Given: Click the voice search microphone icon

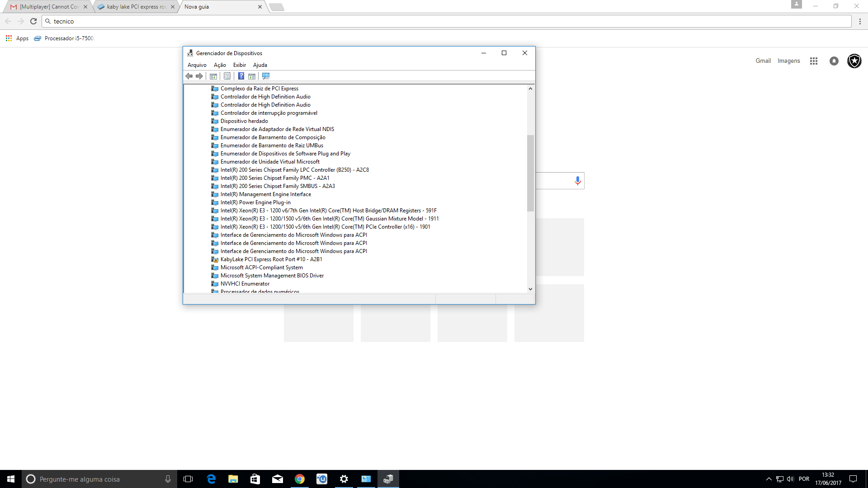Looking at the screenshot, I should tap(578, 181).
